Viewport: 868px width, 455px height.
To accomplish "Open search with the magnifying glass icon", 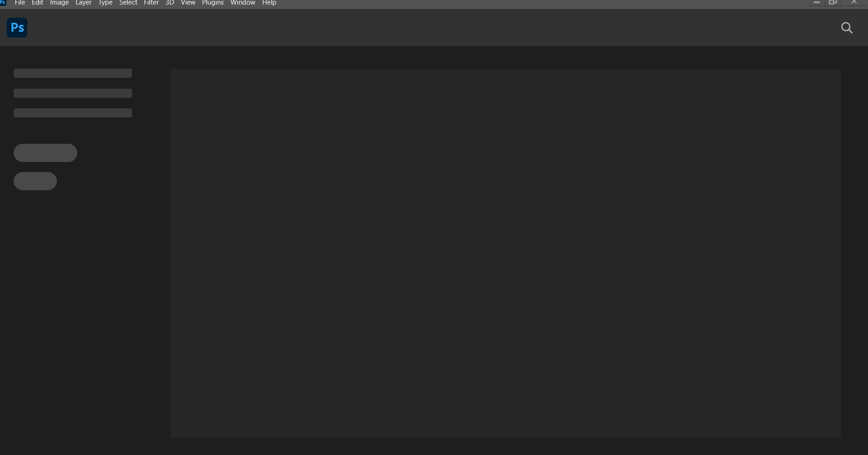I will pyautogui.click(x=847, y=28).
